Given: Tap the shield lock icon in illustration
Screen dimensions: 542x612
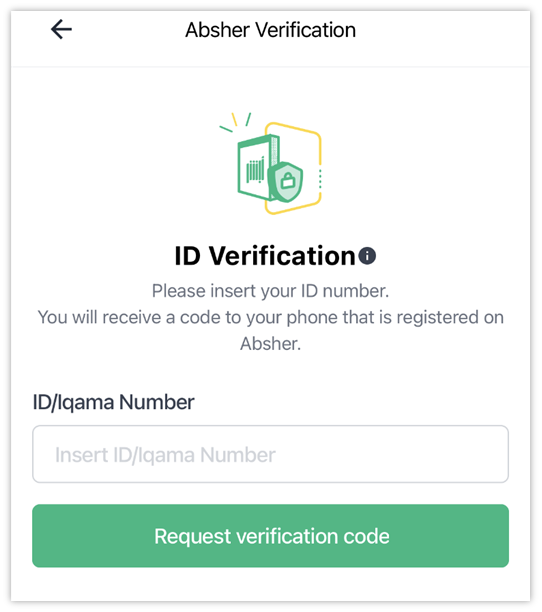Looking at the screenshot, I should (x=286, y=181).
